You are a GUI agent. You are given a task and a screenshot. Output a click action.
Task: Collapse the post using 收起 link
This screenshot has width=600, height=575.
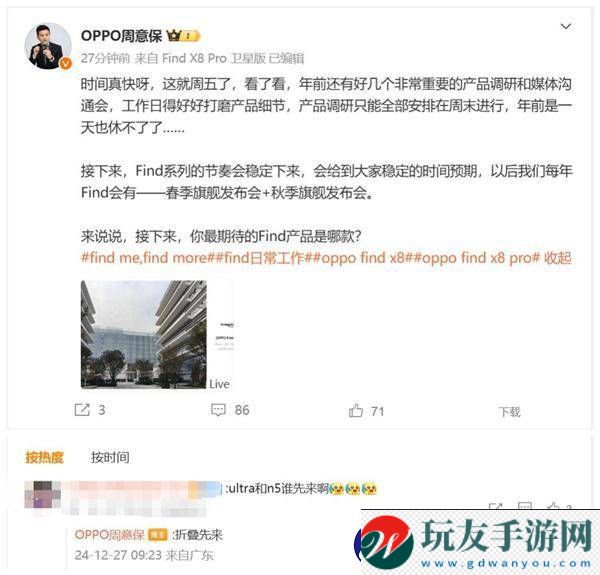coord(558,258)
